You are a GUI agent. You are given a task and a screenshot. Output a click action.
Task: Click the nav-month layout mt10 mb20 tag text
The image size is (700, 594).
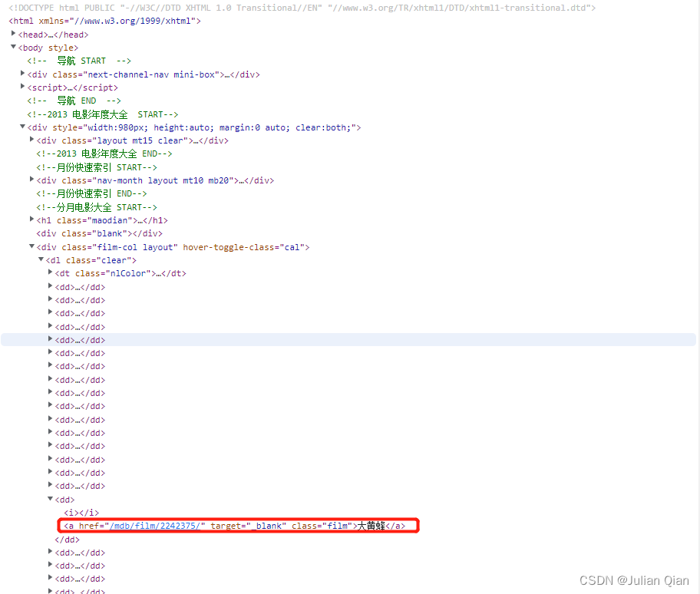(x=155, y=180)
